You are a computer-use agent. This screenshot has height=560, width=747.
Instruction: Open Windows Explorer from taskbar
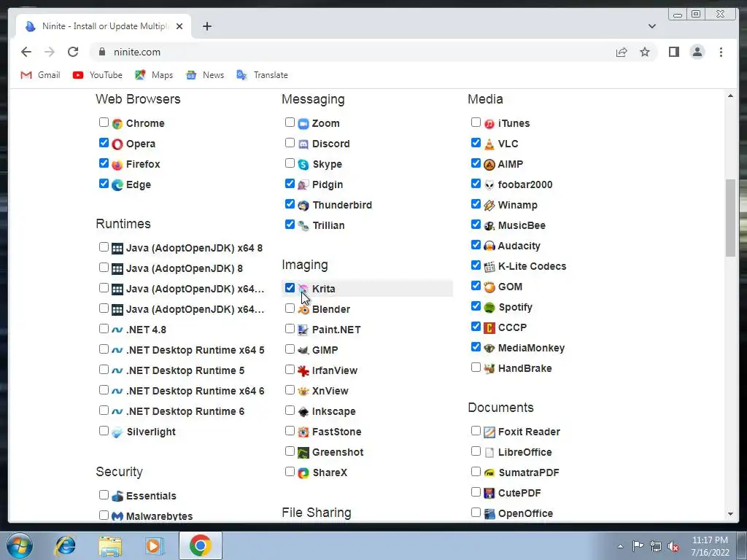[x=110, y=545]
